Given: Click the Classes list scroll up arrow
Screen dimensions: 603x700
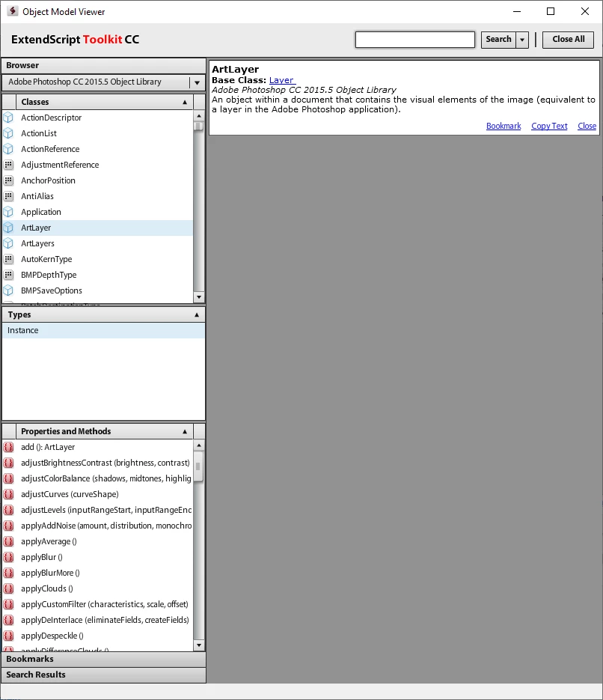Looking at the screenshot, I should [x=199, y=115].
